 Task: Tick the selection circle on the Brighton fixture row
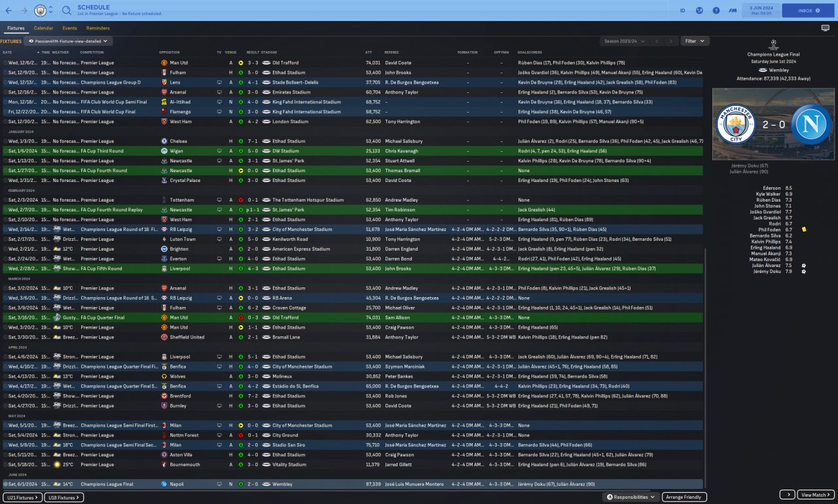point(5,249)
